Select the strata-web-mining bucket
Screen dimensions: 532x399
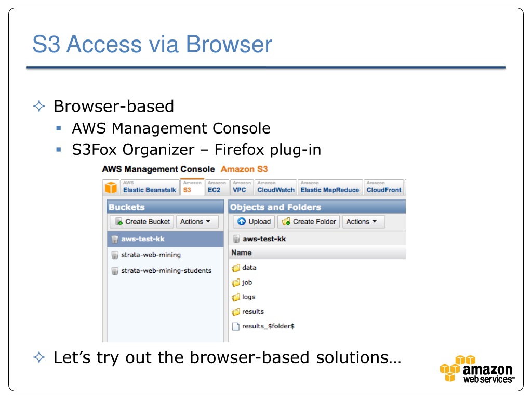(x=166, y=255)
